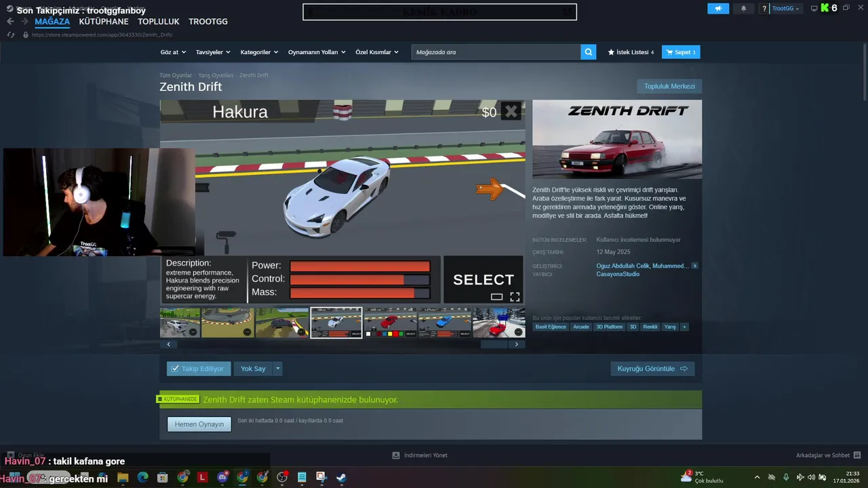Click the speaker volume tray icon
868x488 pixels.
(x=811, y=477)
